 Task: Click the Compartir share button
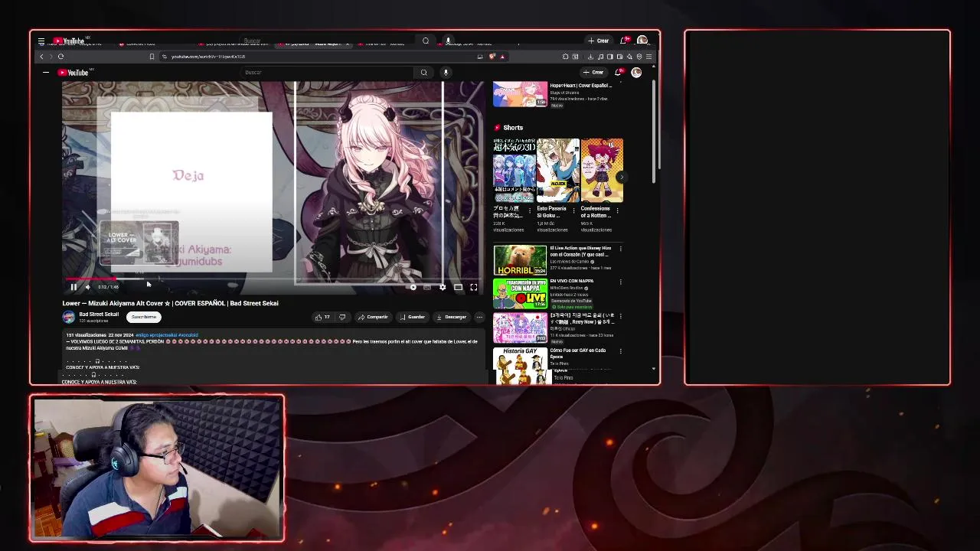[373, 317]
